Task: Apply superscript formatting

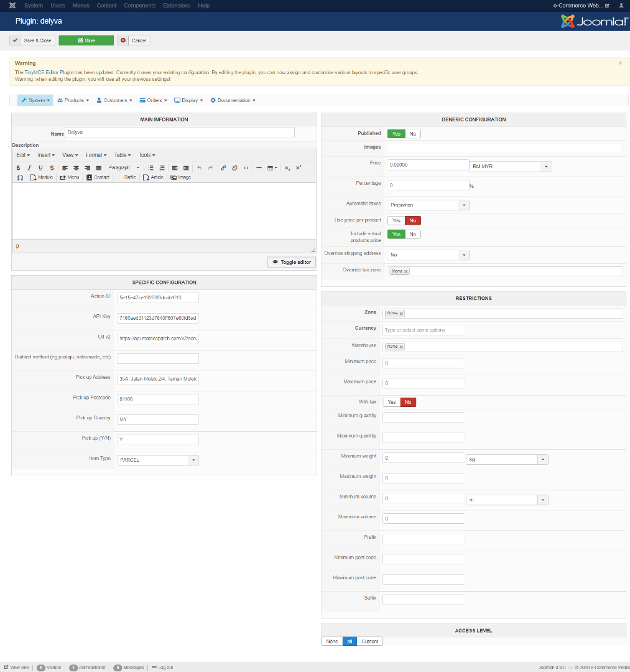Action: coord(299,168)
